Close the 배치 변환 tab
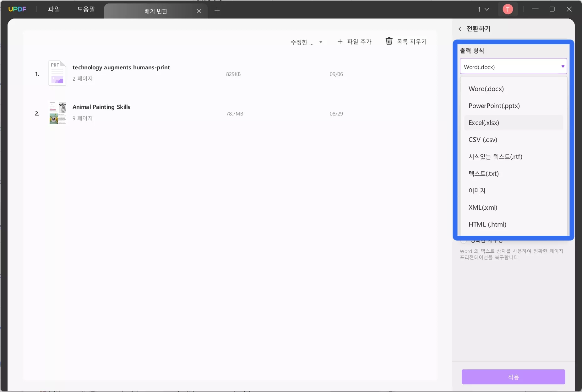Image resolution: width=582 pixels, height=392 pixels. coord(199,11)
